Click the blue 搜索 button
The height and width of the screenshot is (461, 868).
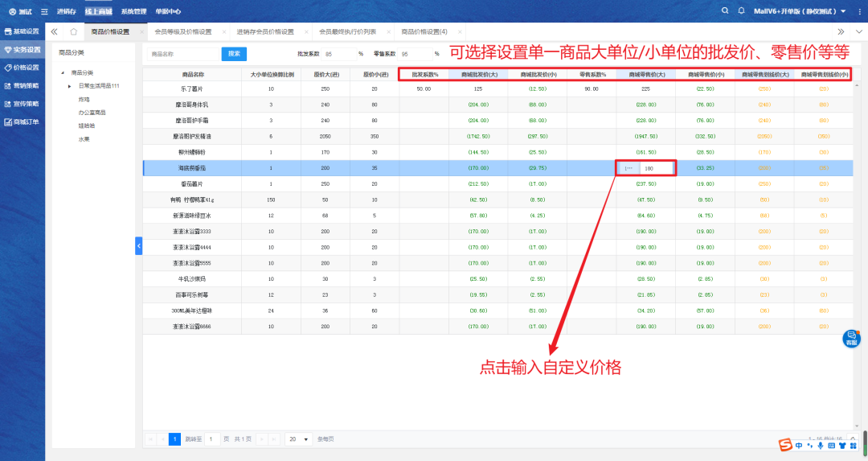234,54
